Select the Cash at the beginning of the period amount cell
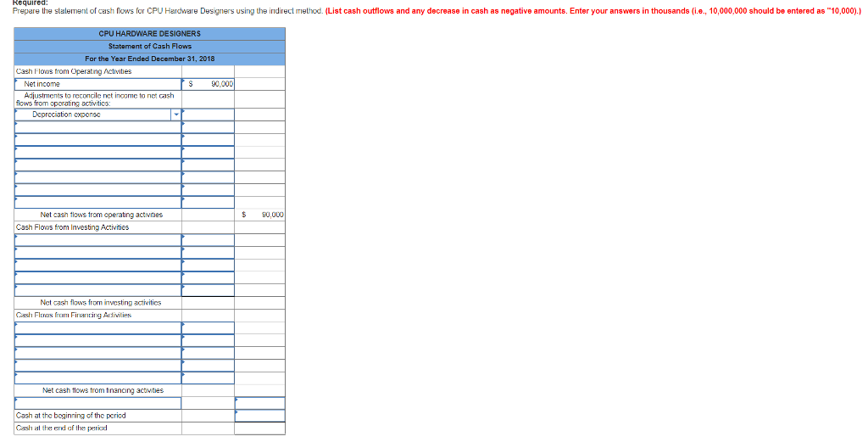This screenshot has width=868, height=442. (x=259, y=416)
